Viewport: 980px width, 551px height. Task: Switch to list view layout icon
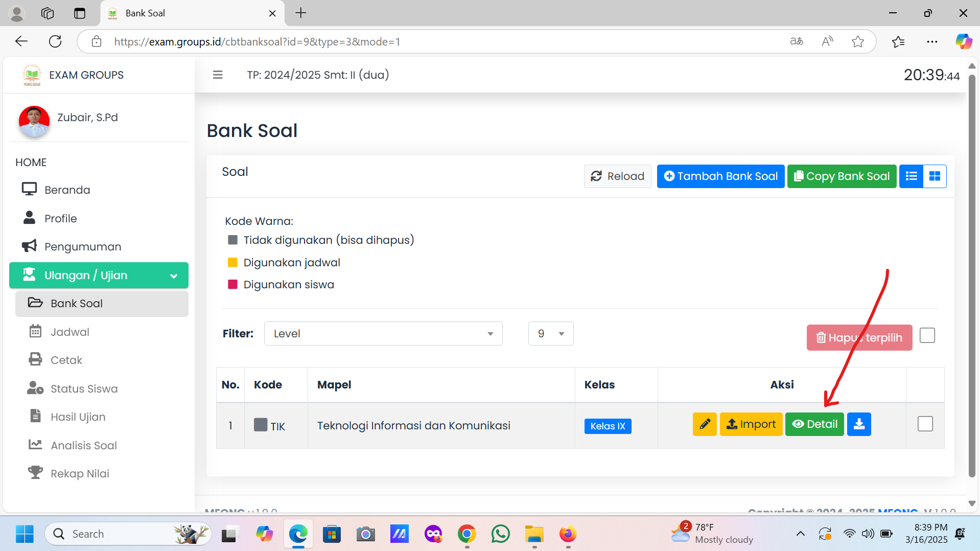[911, 176]
